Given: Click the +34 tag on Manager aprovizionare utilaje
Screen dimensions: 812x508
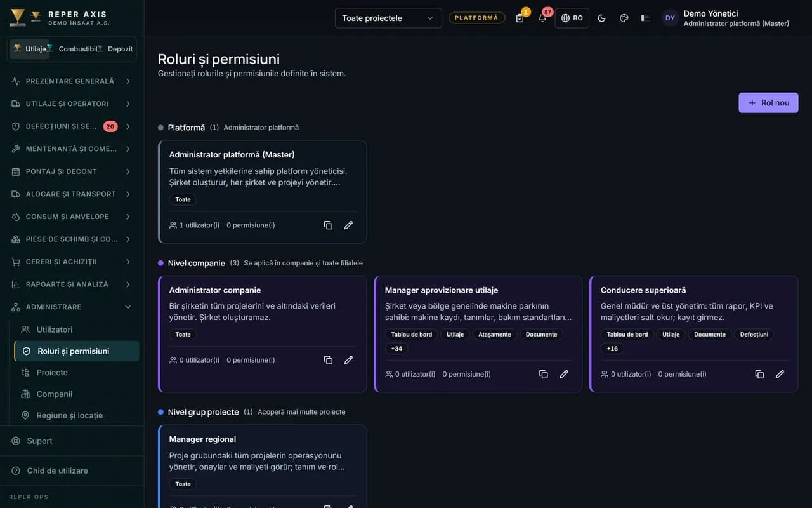Looking at the screenshot, I should (396, 349).
